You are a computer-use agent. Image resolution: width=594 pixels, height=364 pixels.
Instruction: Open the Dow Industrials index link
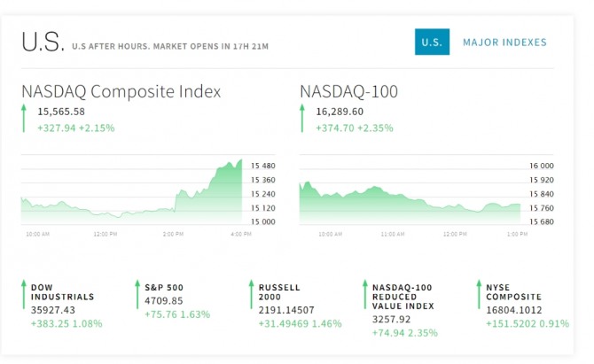click(62, 292)
